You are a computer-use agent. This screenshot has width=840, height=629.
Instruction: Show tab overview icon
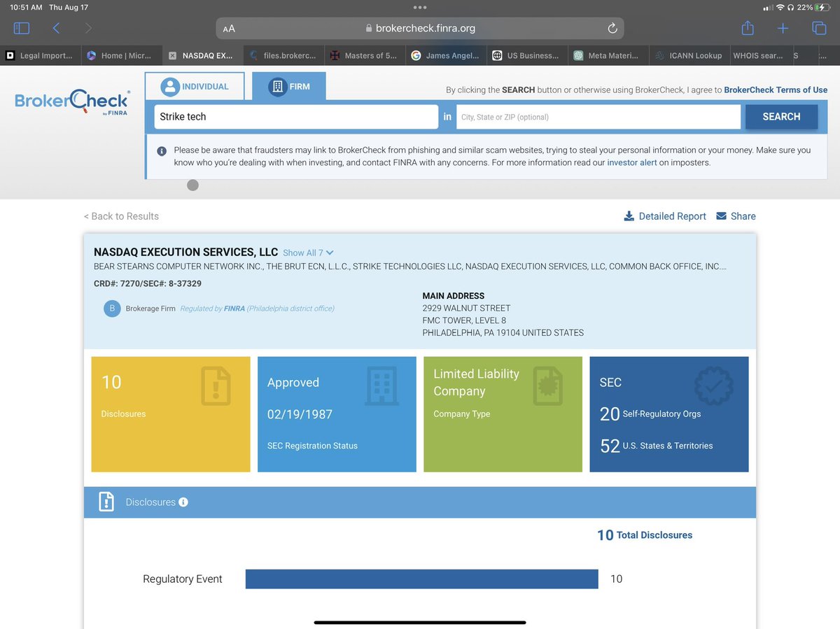(x=818, y=28)
